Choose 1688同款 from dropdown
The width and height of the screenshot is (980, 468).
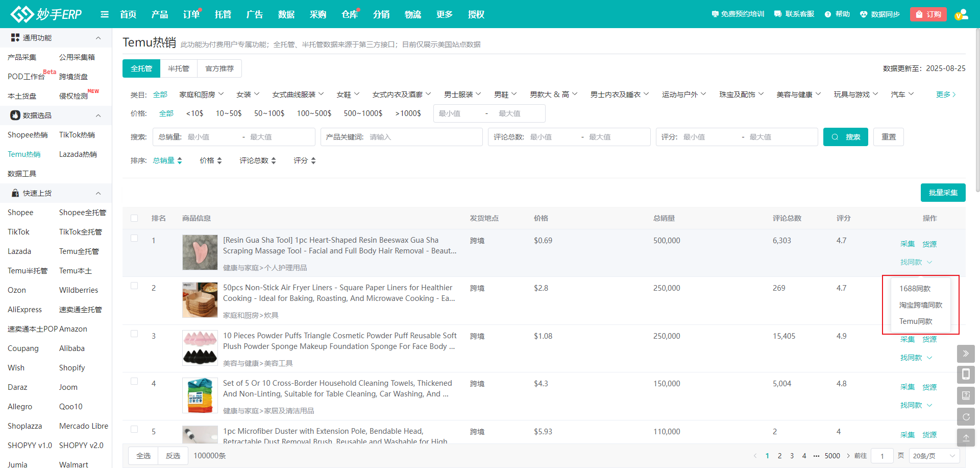(x=915, y=289)
